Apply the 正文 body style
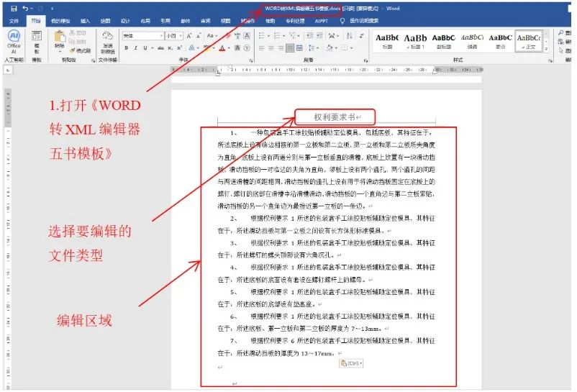The height and width of the screenshot is (392, 577). tap(528, 41)
